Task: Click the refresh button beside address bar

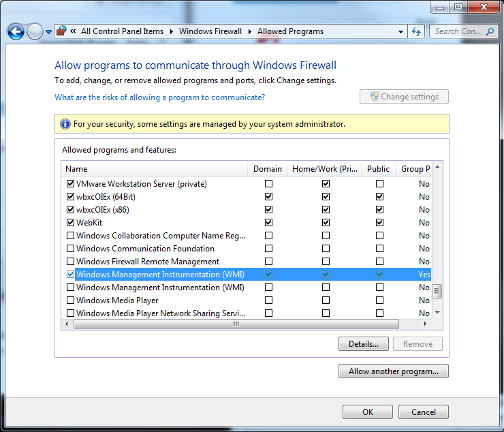Action: [x=416, y=31]
